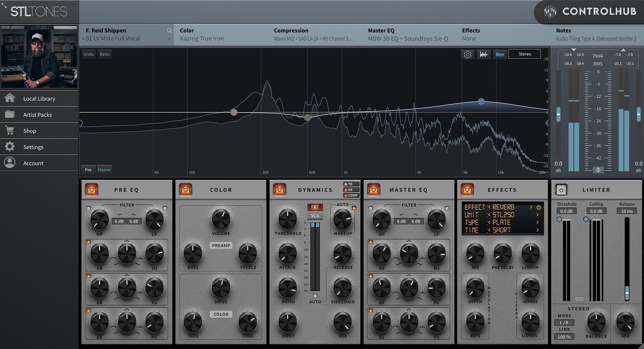Image resolution: width=644 pixels, height=349 pixels.
Task: Toggle auto makeup indicator
Action: pyautogui.click(x=354, y=208)
